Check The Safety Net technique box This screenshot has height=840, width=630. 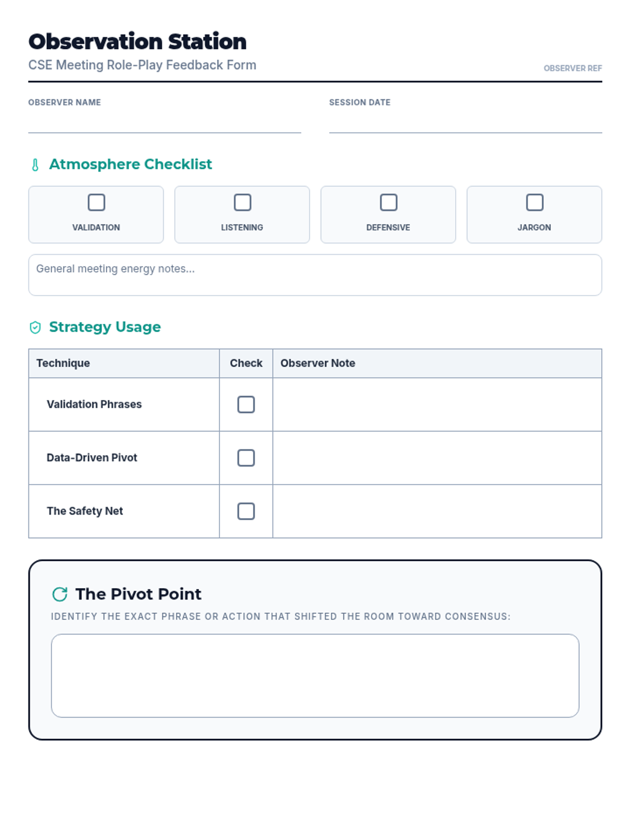246,511
